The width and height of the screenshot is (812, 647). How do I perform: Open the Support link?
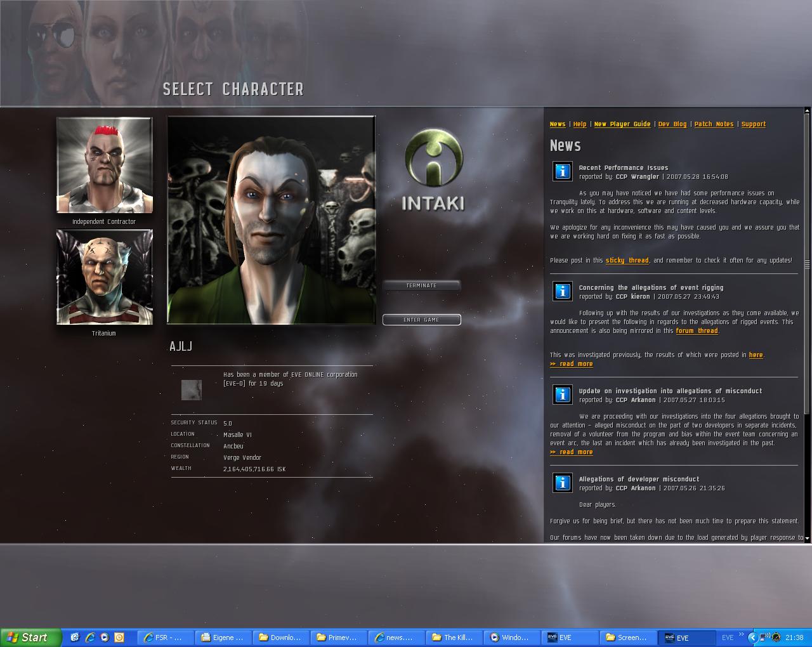click(754, 124)
